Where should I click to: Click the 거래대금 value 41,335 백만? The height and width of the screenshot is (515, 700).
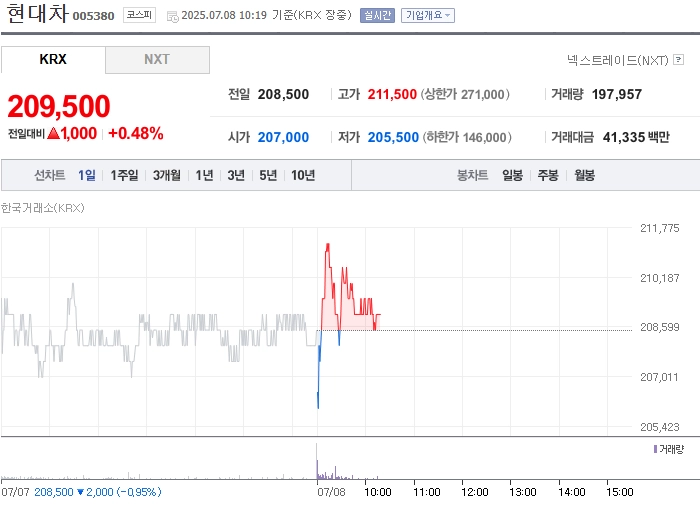[636, 137]
